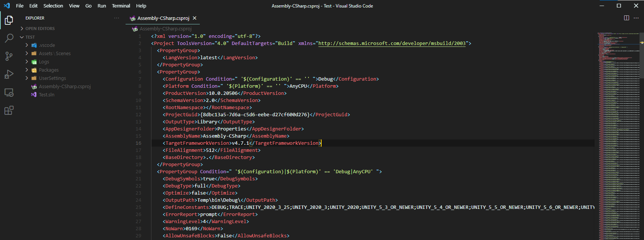Open the Extensions view icon
644x240 pixels.
(x=9, y=110)
